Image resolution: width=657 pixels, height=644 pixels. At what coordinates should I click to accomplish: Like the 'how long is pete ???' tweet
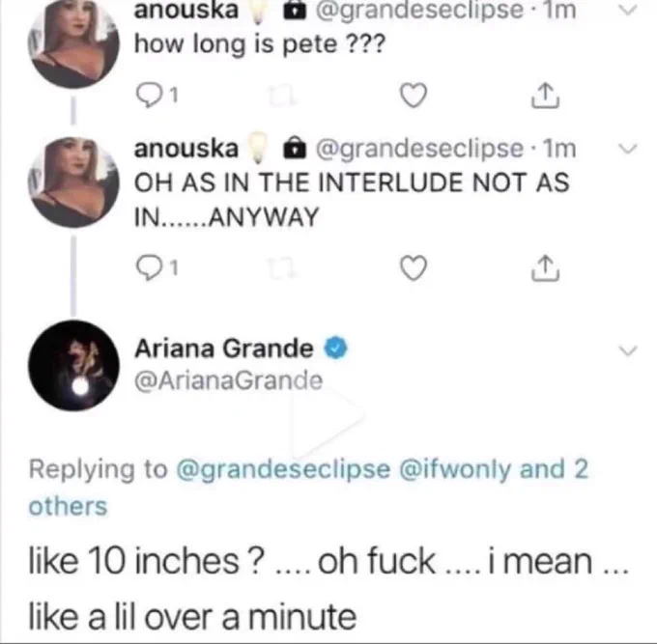point(414,96)
